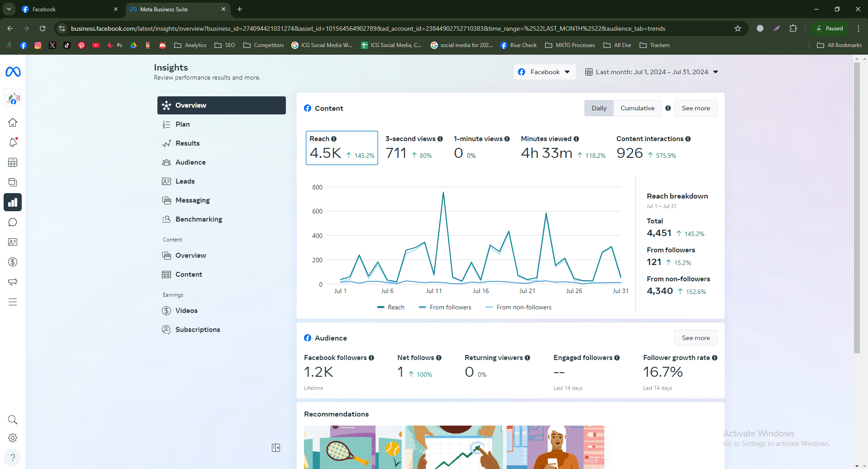The width and height of the screenshot is (868, 469).
Task: Click the Settings gear icon
Action: click(13, 438)
